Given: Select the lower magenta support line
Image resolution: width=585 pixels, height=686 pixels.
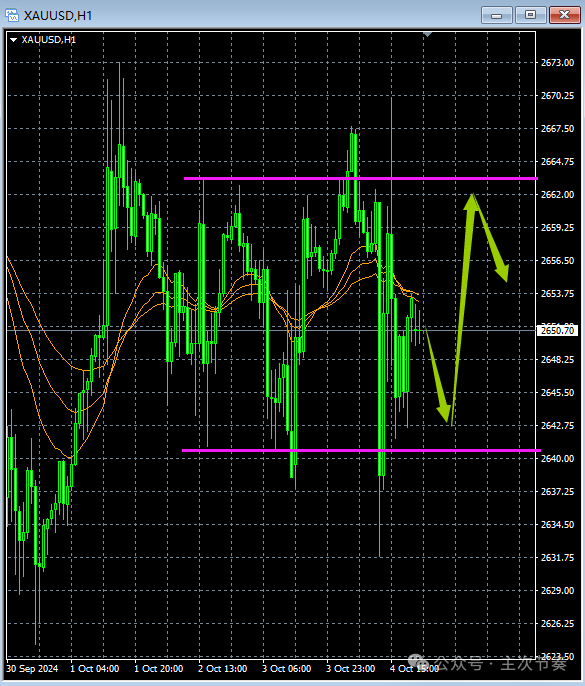Looking at the screenshot, I should pyautogui.click(x=361, y=450).
